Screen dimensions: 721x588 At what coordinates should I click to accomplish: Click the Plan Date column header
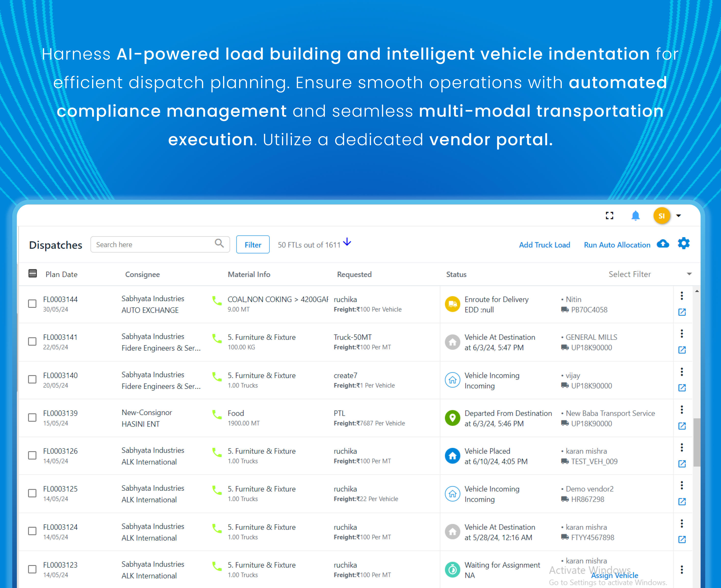click(x=62, y=274)
